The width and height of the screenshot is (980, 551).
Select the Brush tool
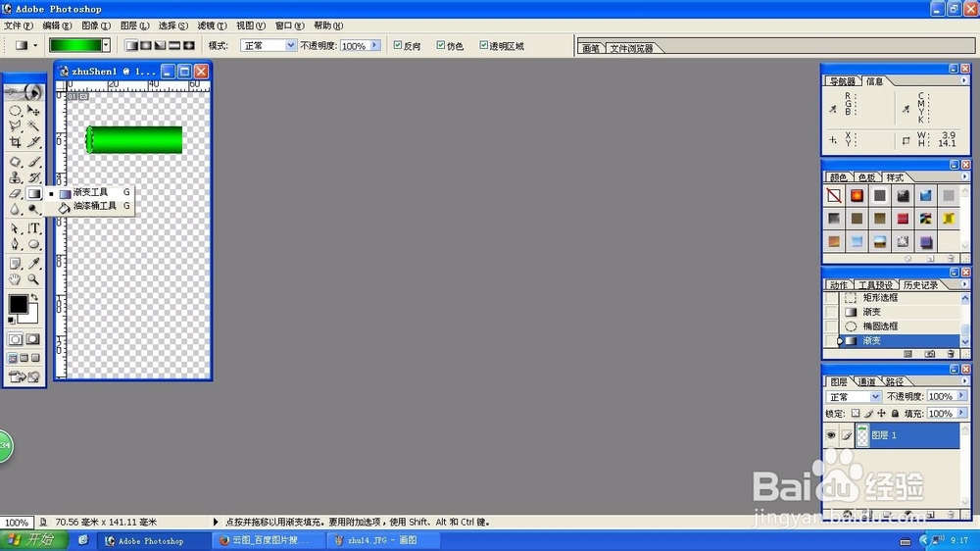click(x=33, y=162)
